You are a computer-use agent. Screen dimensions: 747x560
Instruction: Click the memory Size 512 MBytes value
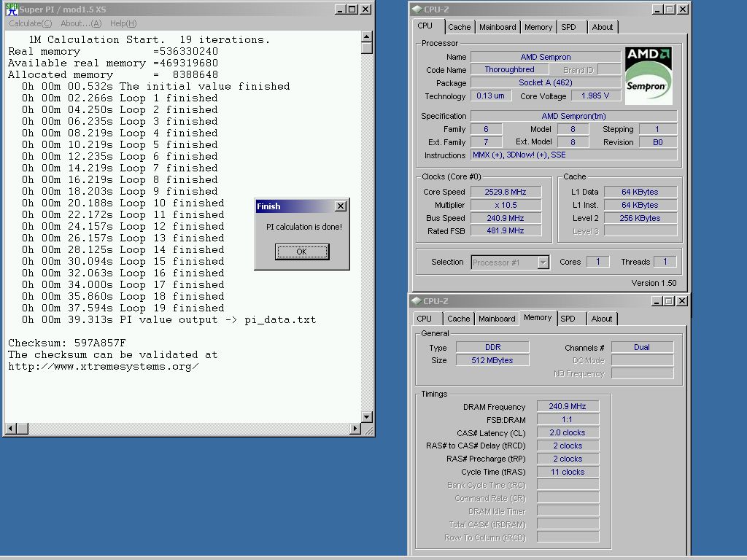tap(492, 360)
